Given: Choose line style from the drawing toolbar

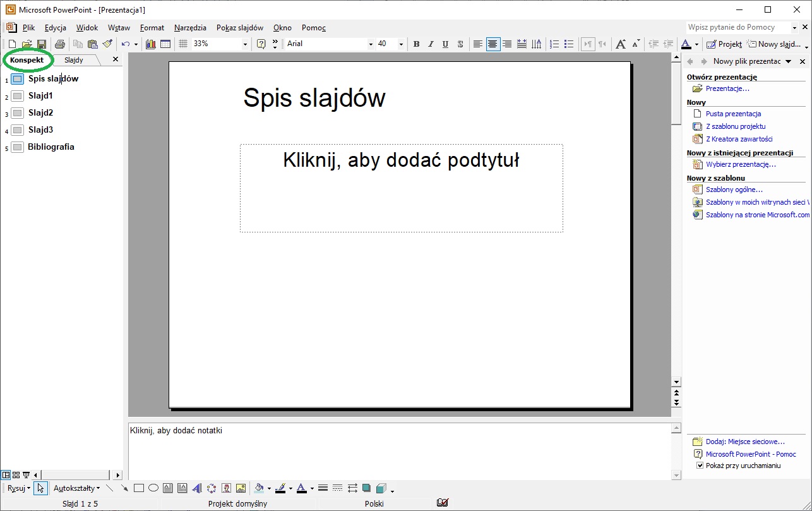Looking at the screenshot, I should pos(323,488).
